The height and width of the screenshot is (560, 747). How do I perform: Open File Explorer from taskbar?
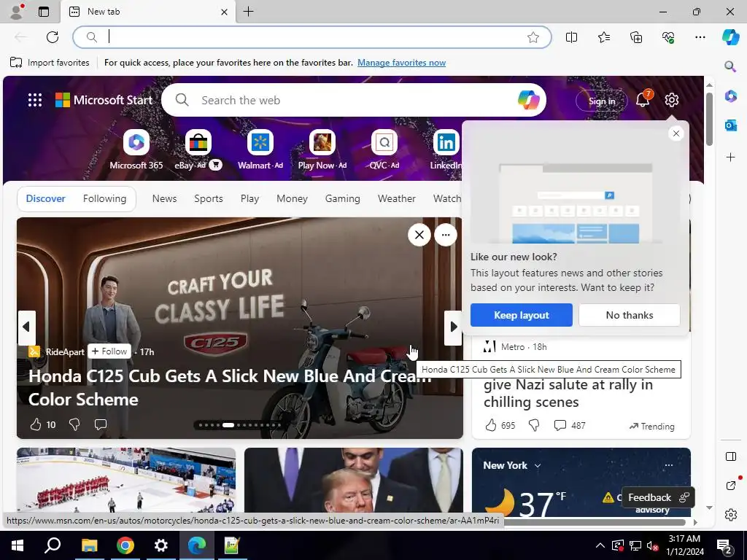click(89, 545)
